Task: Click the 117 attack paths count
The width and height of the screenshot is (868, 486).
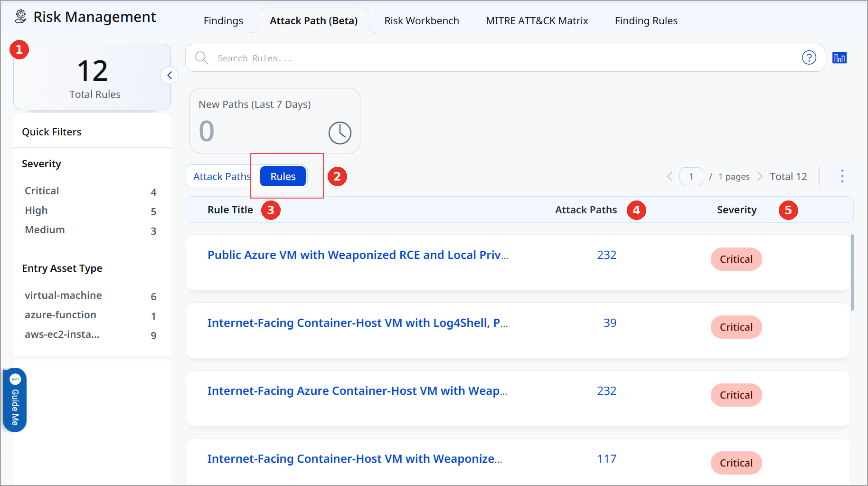Action: (607, 459)
